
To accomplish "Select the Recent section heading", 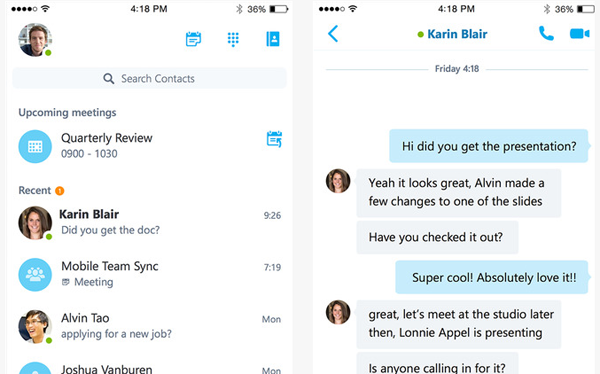I will [34, 190].
